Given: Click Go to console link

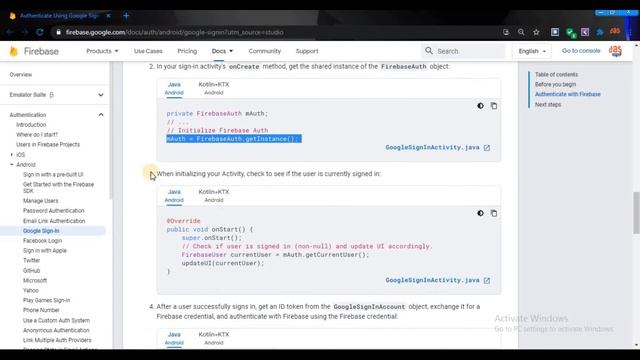Looking at the screenshot, I should (x=581, y=51).
